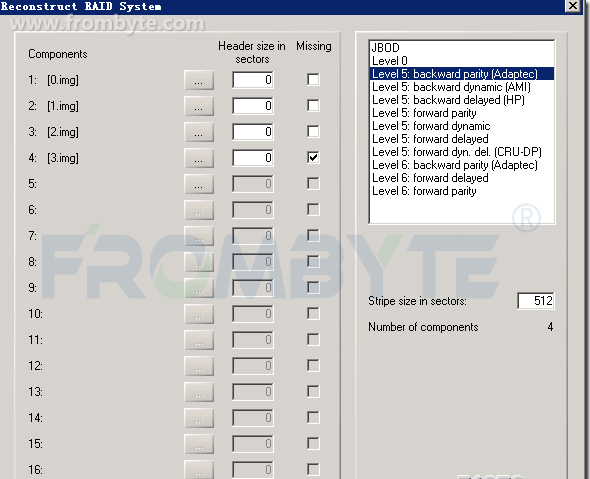The image size is (590, 479).
Task: Focus header size field for component 4
Action: [253, 158]
